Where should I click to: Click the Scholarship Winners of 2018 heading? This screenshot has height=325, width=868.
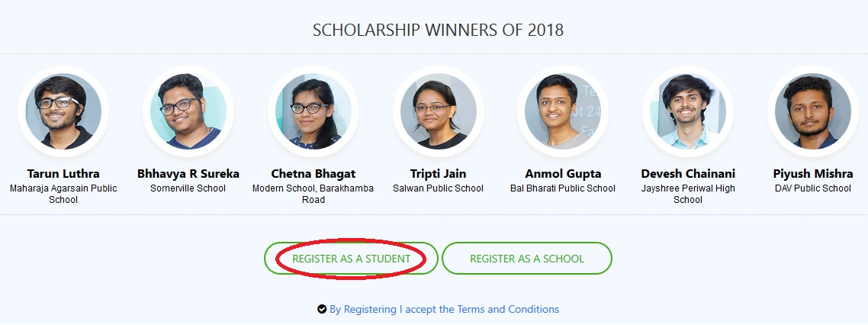point(438,31)
